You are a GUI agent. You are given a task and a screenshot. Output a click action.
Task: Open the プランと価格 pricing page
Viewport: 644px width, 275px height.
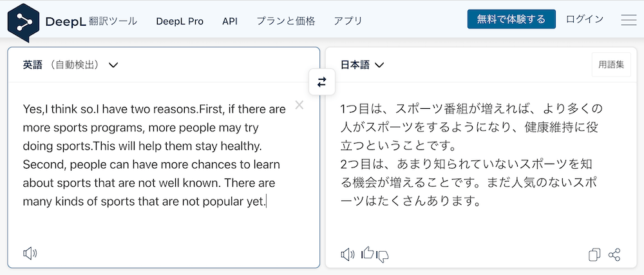(x=286, y=21)
